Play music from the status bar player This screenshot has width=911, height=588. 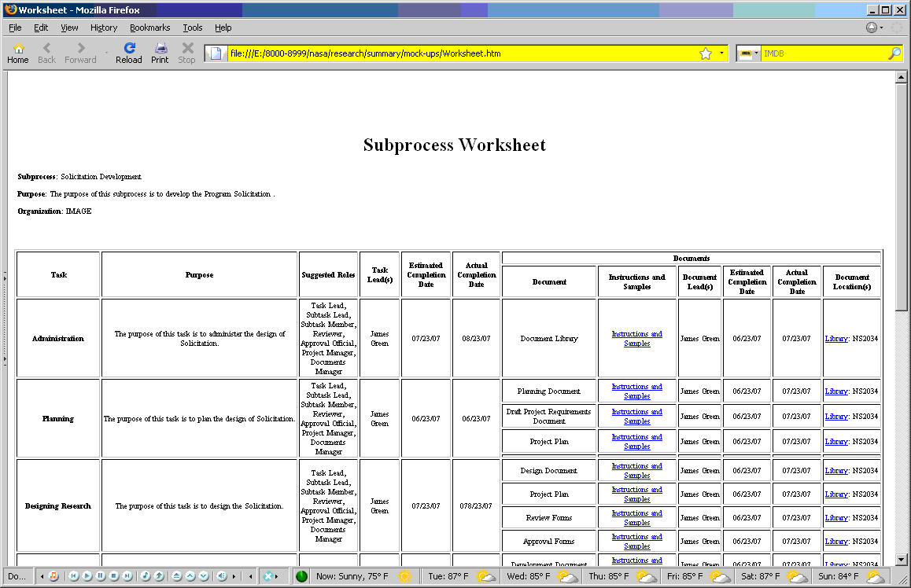[x=87, y=575]
